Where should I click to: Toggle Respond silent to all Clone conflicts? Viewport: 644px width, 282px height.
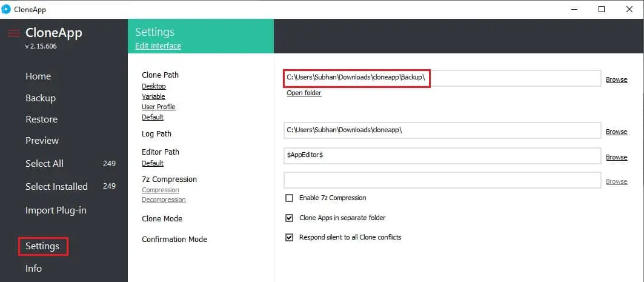click(x=290, y=237)
